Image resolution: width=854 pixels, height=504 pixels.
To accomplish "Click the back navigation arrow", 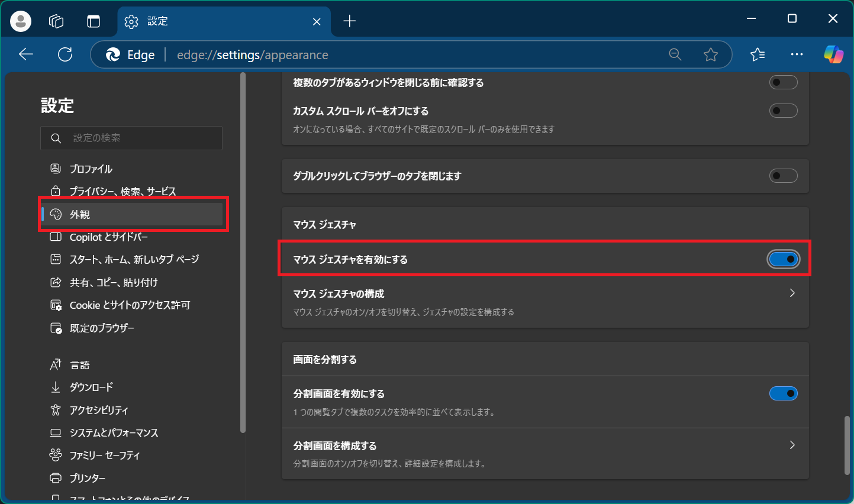I will (25, 54).
